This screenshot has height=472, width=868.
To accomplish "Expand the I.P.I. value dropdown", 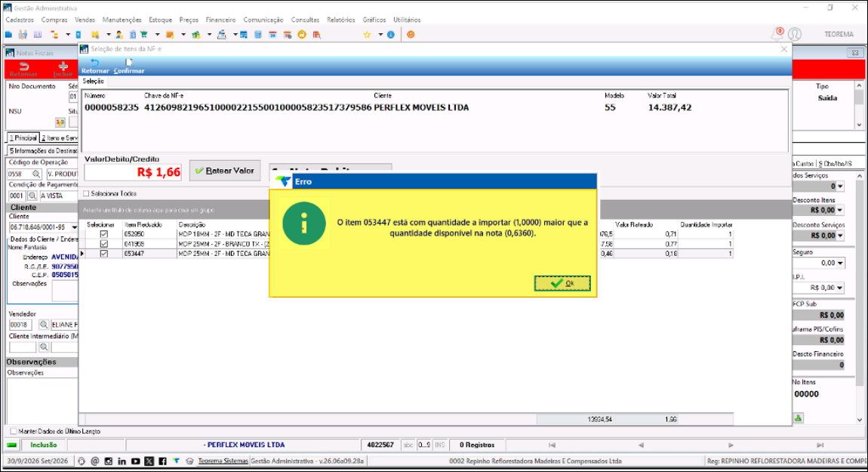I will pyautogui.click(x=840, y=288).
